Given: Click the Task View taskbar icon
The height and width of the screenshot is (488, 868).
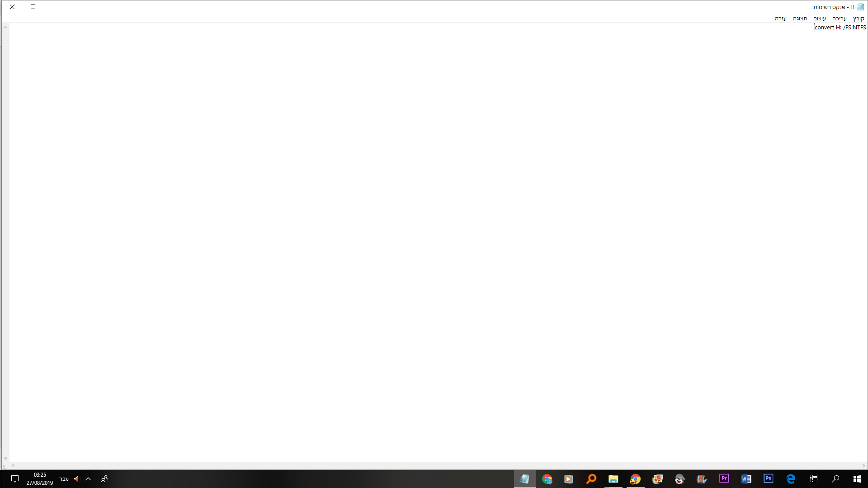Looking at the screenshot, I should pyautogui.click(x=813, y=479).
